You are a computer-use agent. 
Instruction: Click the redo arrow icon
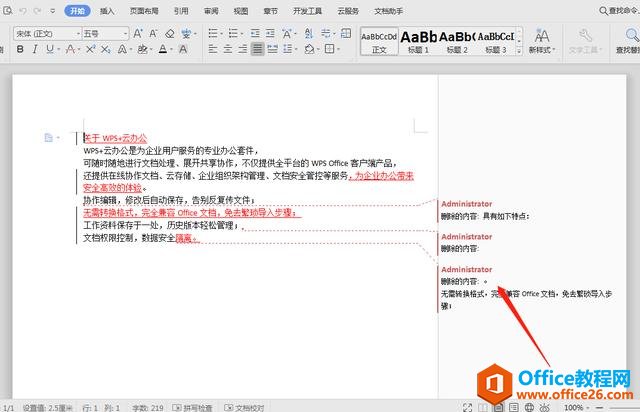38,11
